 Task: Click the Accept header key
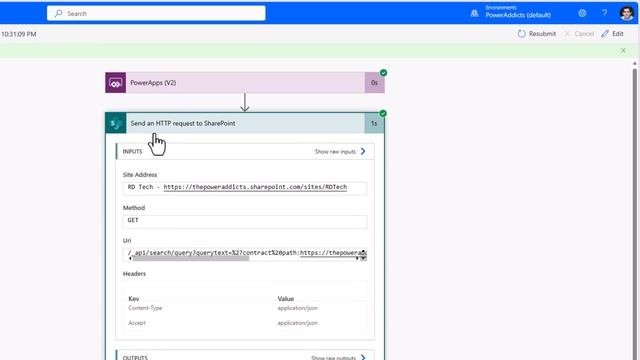[x=137, y=323]
